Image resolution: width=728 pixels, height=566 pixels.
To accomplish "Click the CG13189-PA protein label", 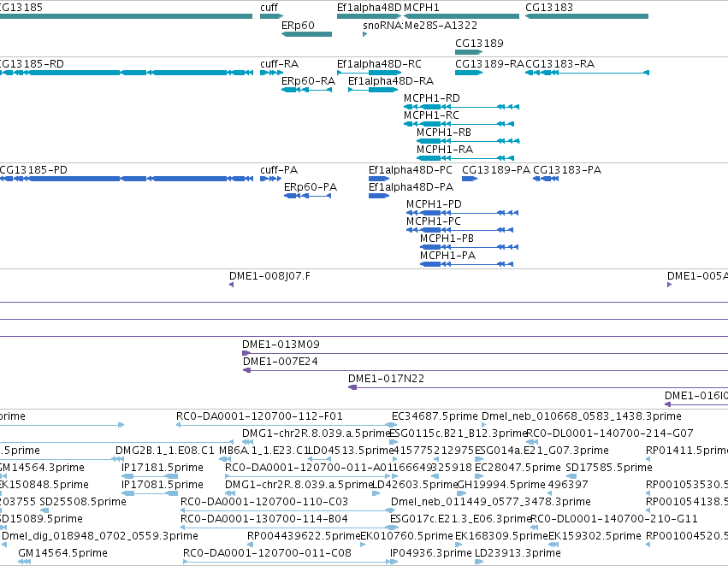I will coord(496,170).
